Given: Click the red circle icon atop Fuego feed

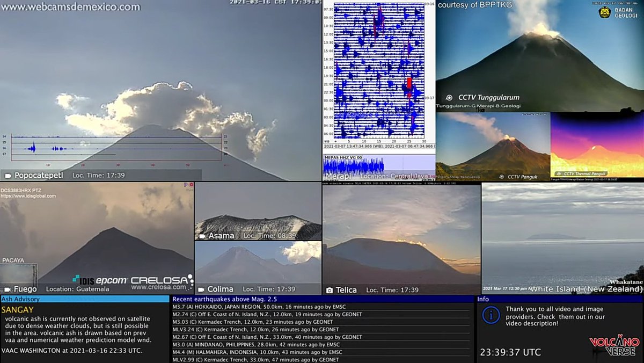Looking at the screenshot, I should [191, 185].
